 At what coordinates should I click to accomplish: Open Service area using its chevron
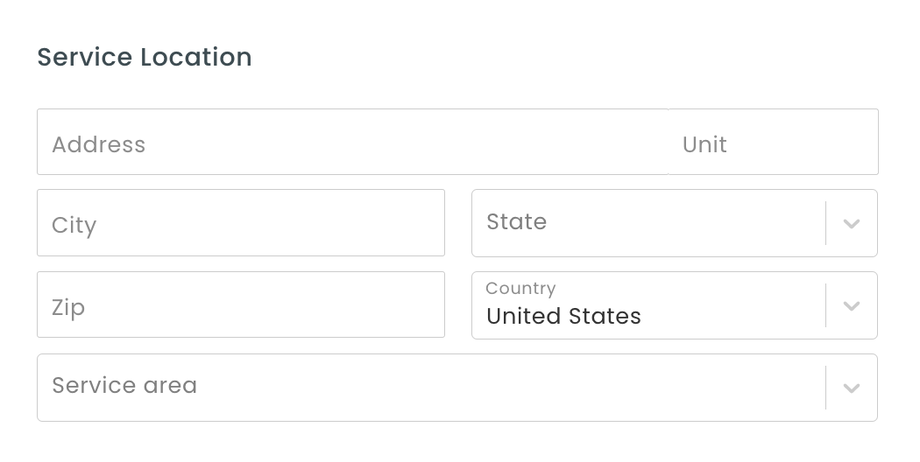pyautogui.click(x=851, y=387)
